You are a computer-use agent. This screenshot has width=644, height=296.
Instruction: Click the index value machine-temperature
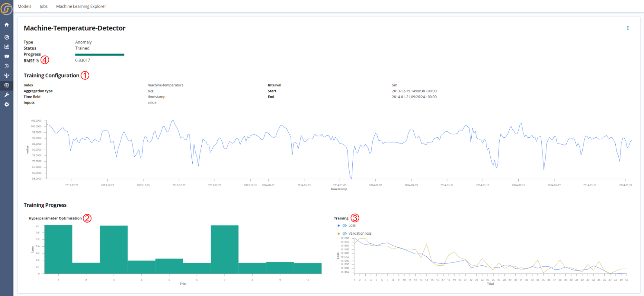[x=166, y=85]
